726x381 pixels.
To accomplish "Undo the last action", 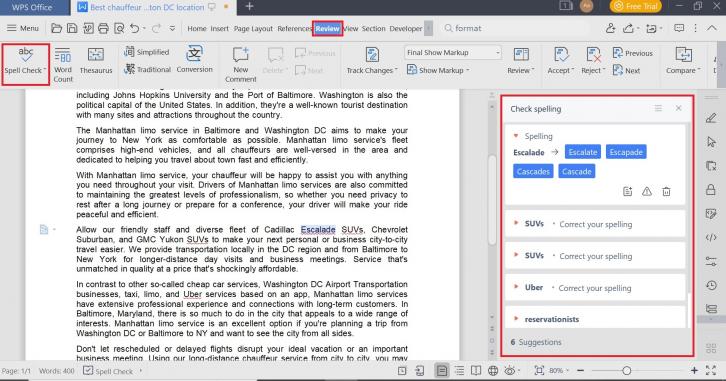I will [x=134, y=29].
